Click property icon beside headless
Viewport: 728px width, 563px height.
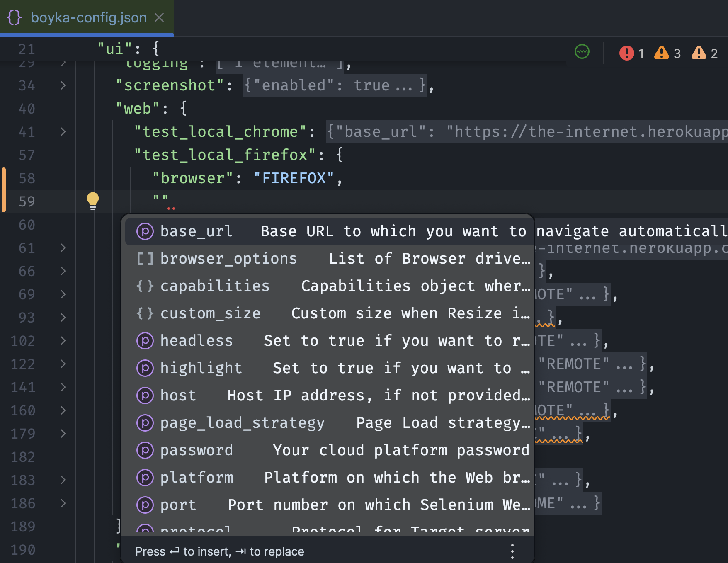point(145,341)
